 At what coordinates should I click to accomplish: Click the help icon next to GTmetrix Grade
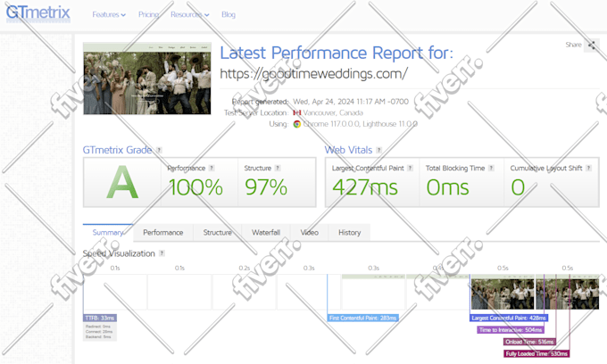[x=159, y=150]
